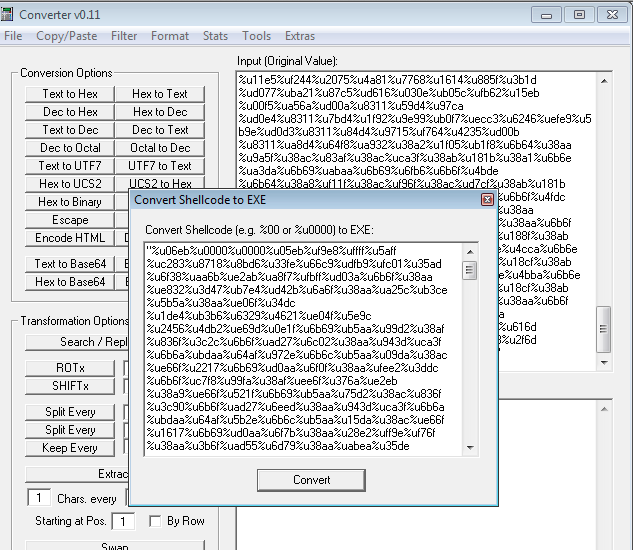Minimize the Converter window
This screenshot has width=633, height=550.
547,14
